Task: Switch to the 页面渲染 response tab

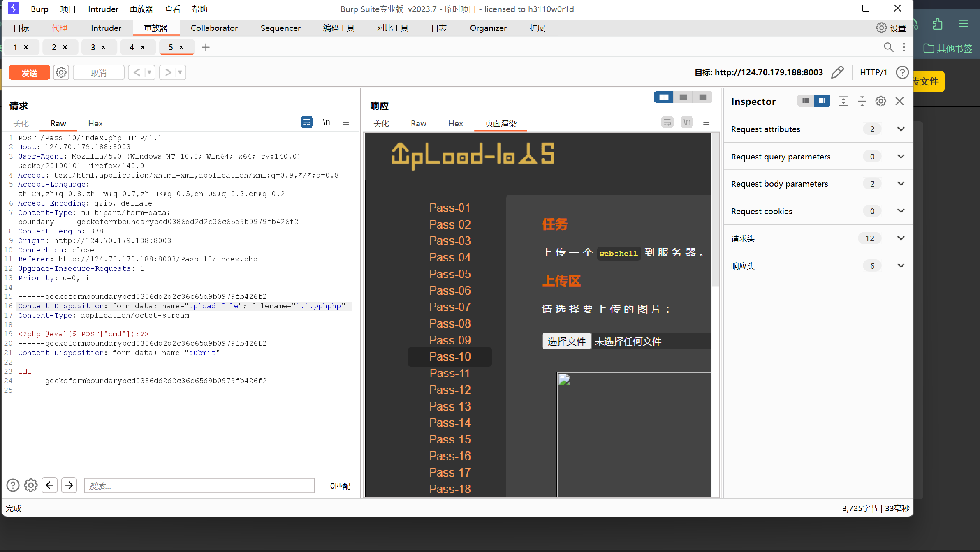Action: (500, 123)
